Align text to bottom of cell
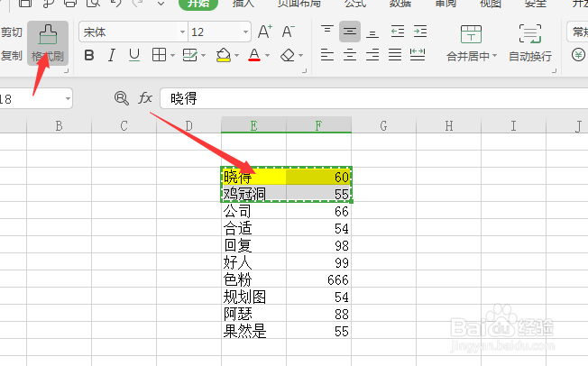Viewport: 588px width, 366px height. click(x=372, y=32)
